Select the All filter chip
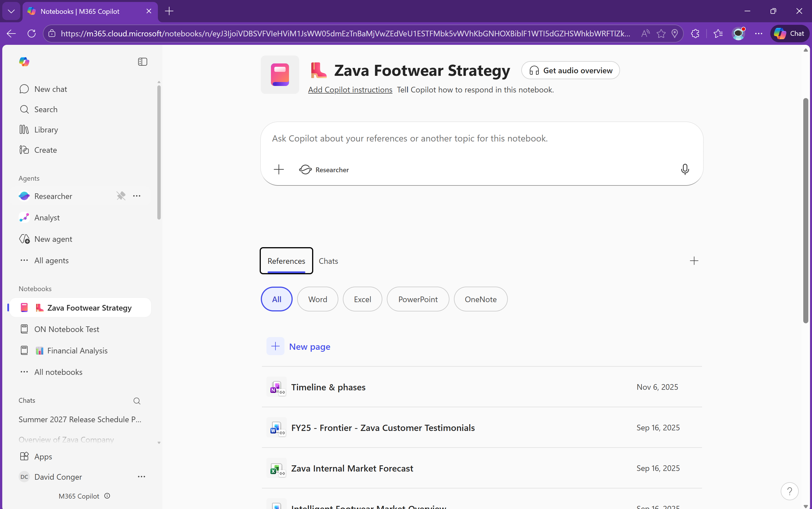The width and height of the screenshot is (812, 509). coord(277,299)
